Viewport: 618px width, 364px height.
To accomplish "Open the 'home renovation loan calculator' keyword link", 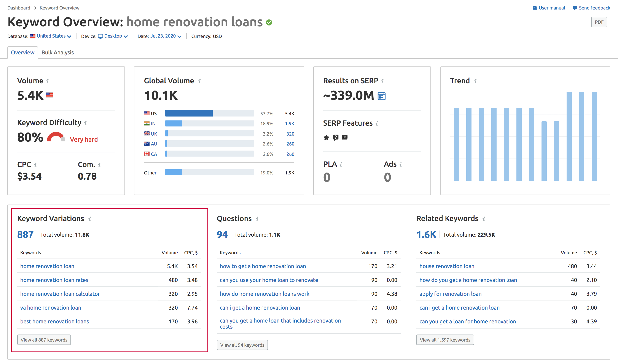I will 60,294.
